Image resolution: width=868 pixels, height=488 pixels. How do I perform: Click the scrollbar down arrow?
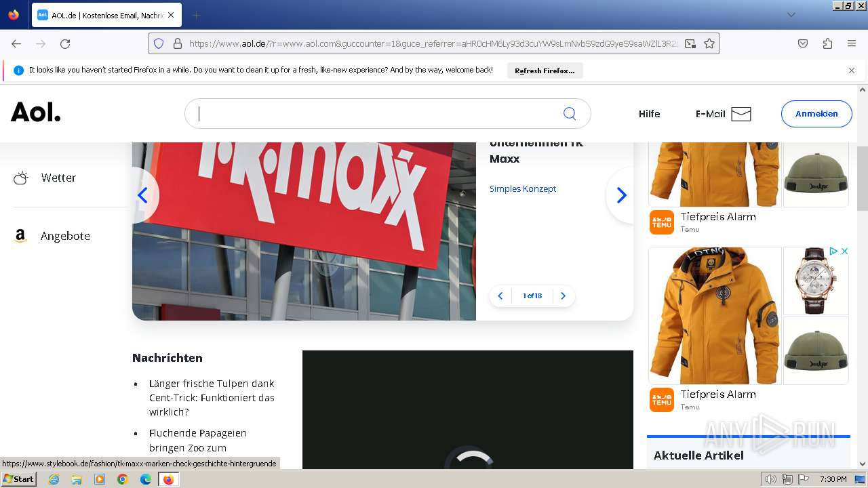tap(863, 464)
